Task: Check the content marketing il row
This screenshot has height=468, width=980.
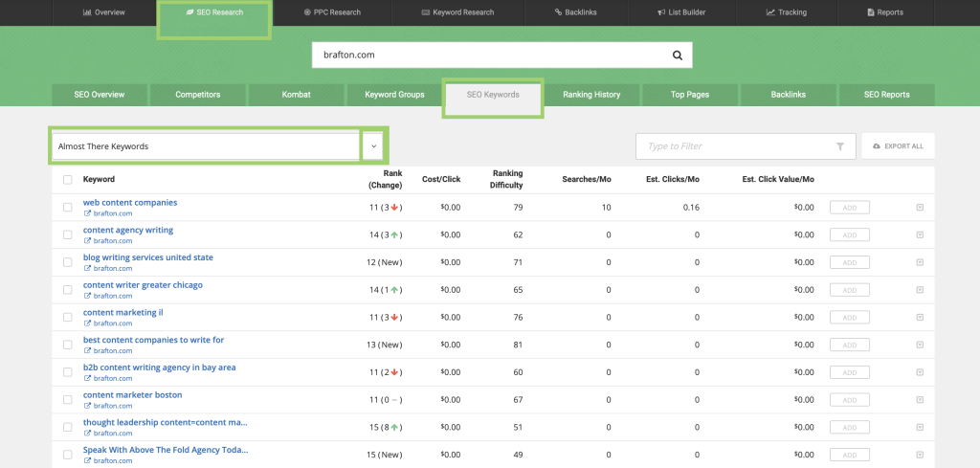Action: (68, 318)
